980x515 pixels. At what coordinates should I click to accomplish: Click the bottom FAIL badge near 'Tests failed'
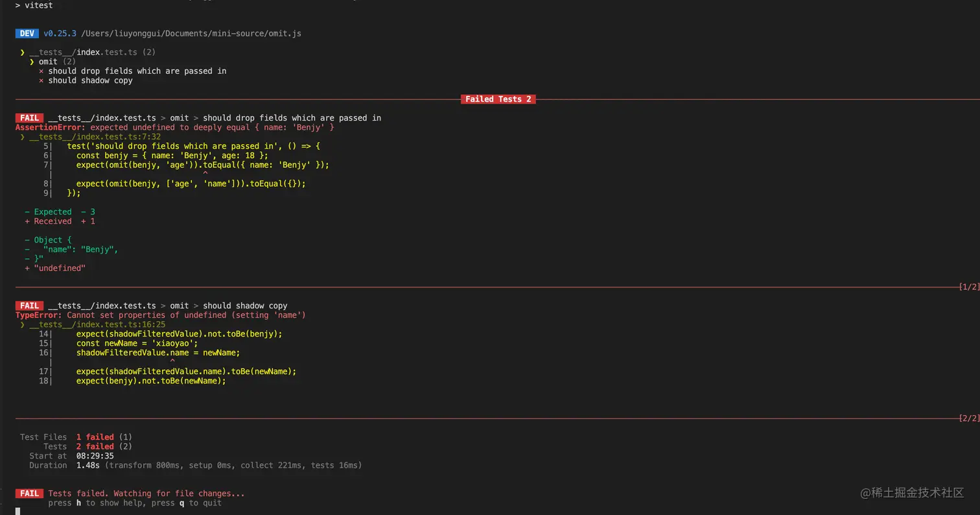click(29, 494)
